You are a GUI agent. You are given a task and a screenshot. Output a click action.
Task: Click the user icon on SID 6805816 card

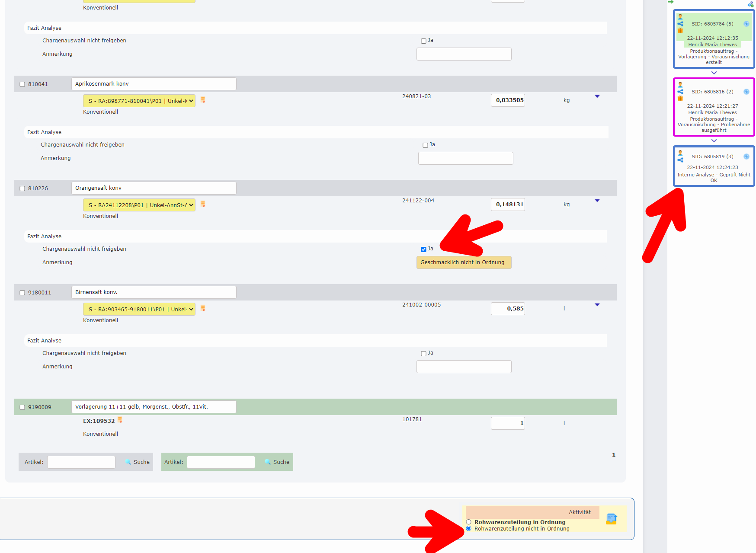coord(680,85)
